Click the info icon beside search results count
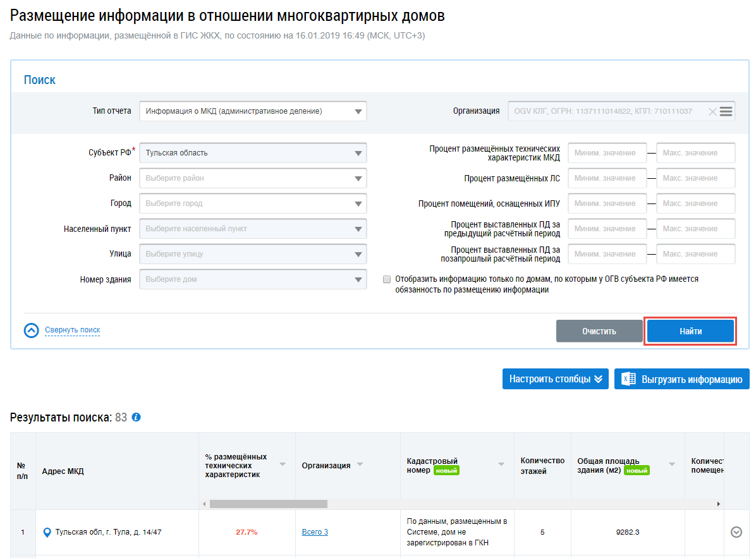The height and width of the screenshot is (558, 756). (x=136, y=418)
